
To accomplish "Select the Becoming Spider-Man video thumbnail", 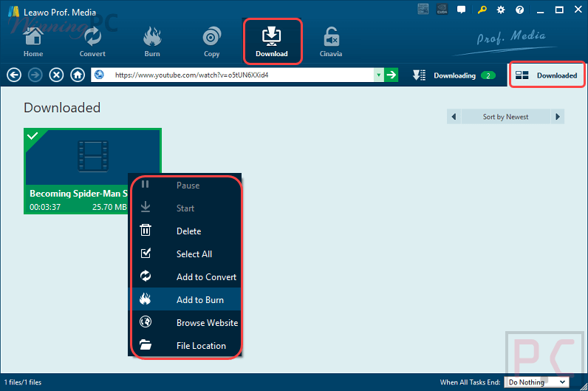I will click(x=92, y=157).
